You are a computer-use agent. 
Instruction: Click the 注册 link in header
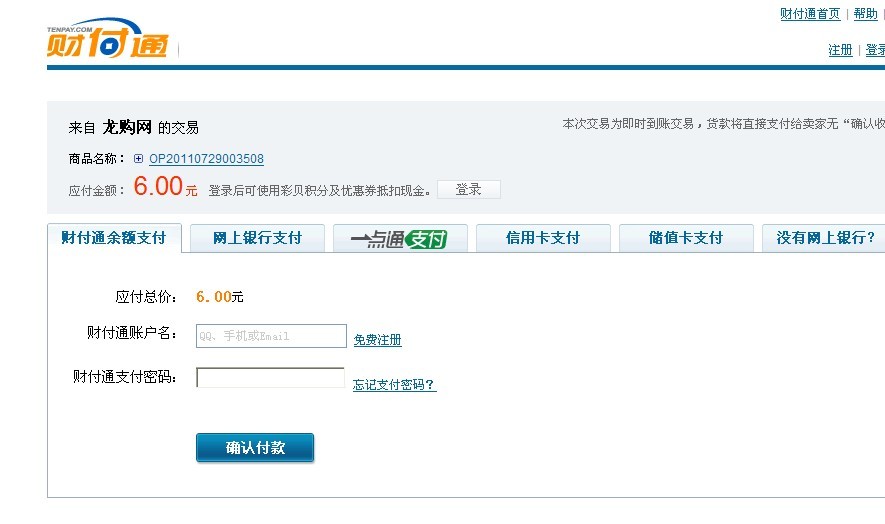[x=840, y=50]
